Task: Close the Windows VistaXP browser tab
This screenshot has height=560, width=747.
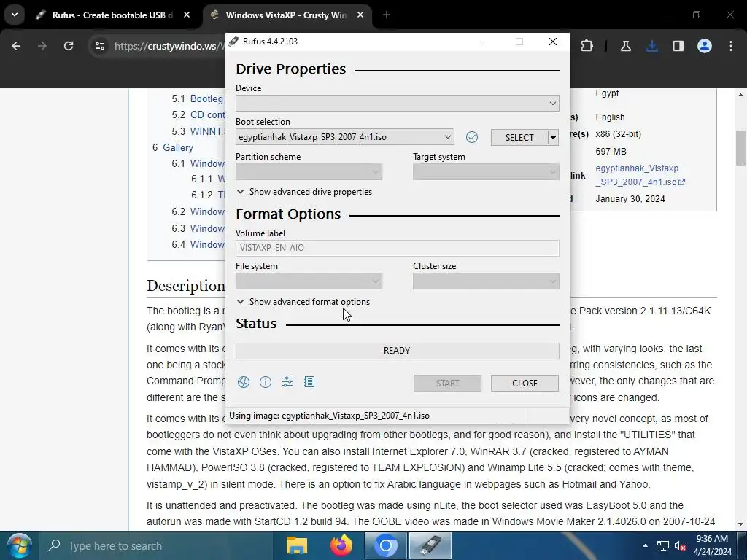Action: [360, 15]
